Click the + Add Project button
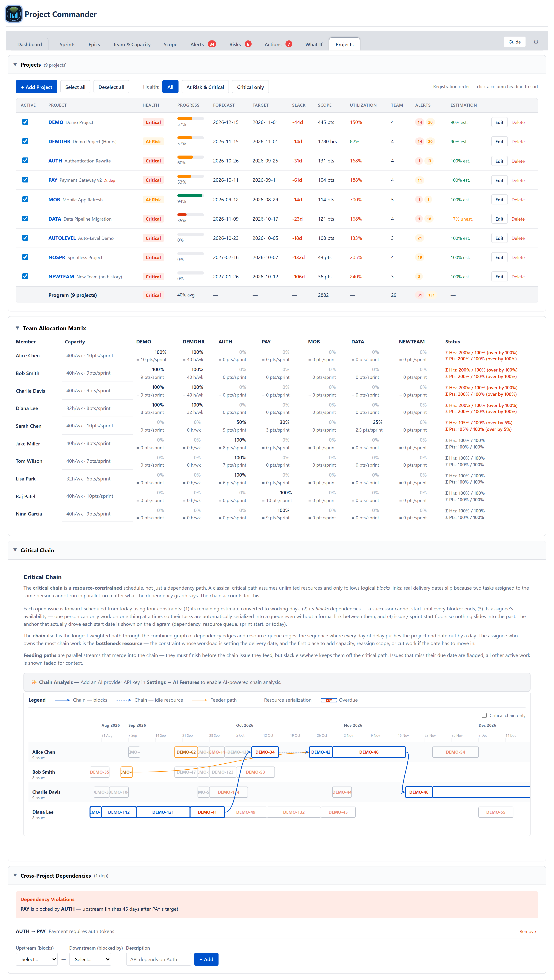This screenshot has height=980, width=554. (x=37, y=87)
